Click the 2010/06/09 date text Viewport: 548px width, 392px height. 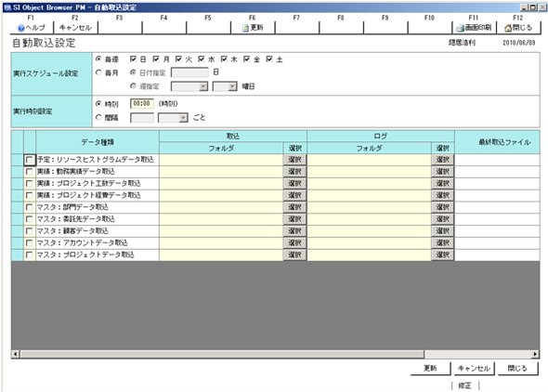[x=519, y=43]
